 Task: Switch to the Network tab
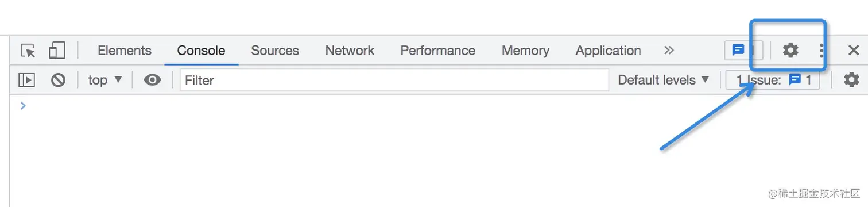click(350, 51)
